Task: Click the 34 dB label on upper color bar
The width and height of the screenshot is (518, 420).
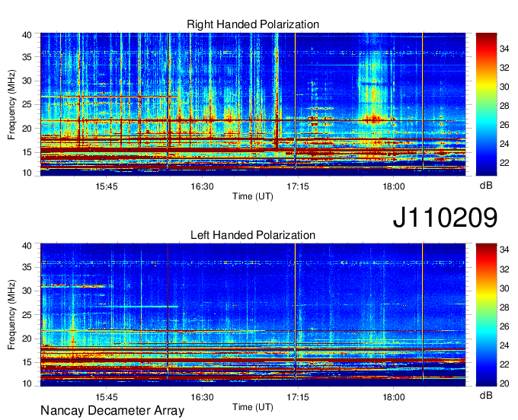Action: click(504, 49)
